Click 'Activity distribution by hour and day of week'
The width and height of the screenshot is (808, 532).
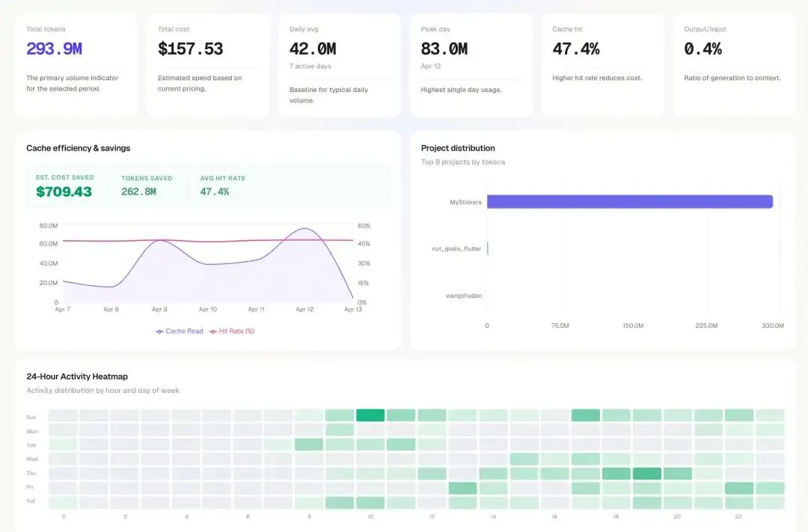click(103, 391)
